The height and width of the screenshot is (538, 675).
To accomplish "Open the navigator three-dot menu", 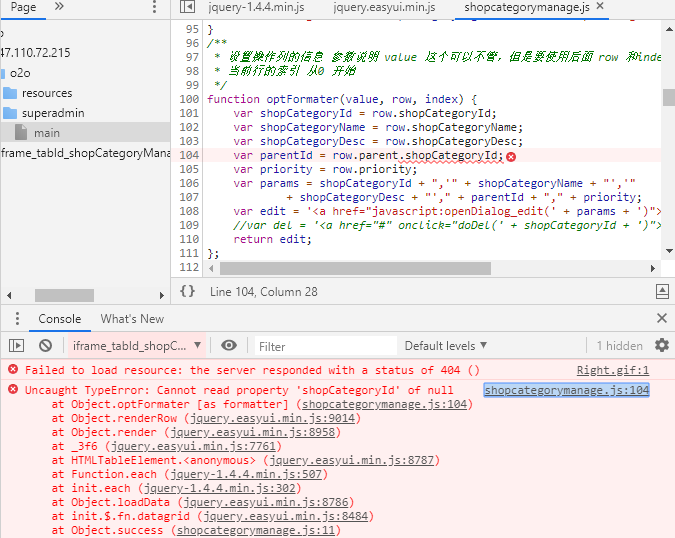I will [x=154, y=6].
